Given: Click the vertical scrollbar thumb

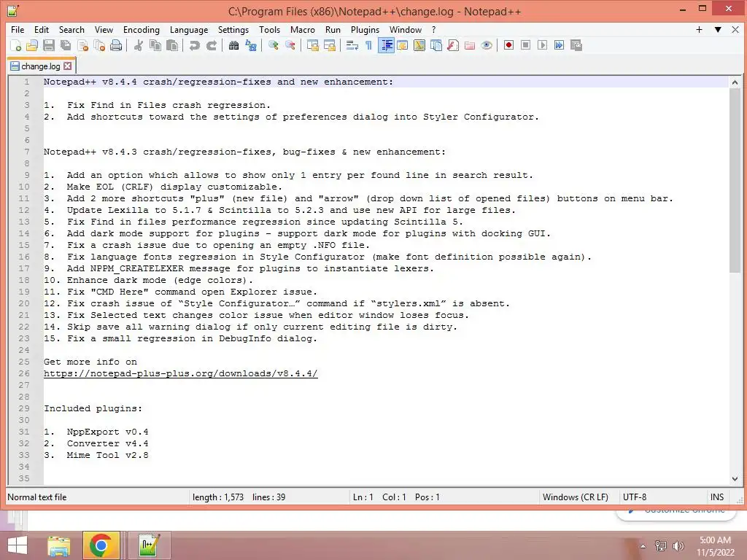Looking at the screenshot, I should (735, 180).
